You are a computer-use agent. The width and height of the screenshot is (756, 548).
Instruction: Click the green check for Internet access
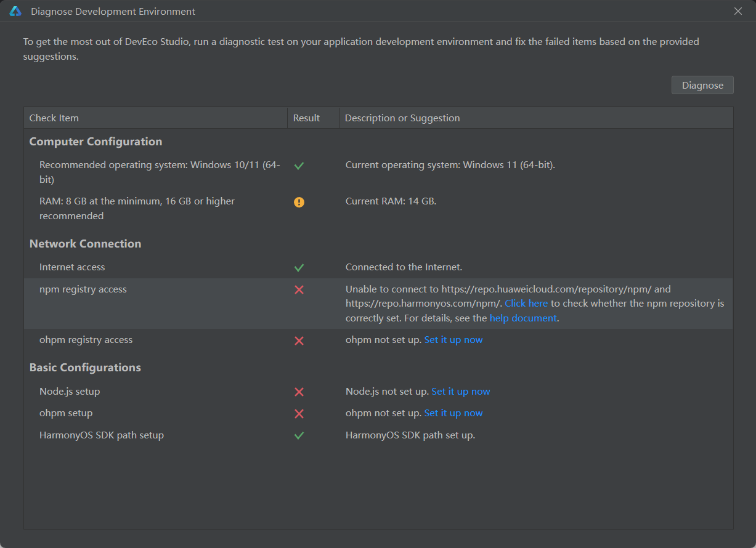[299, 268]
